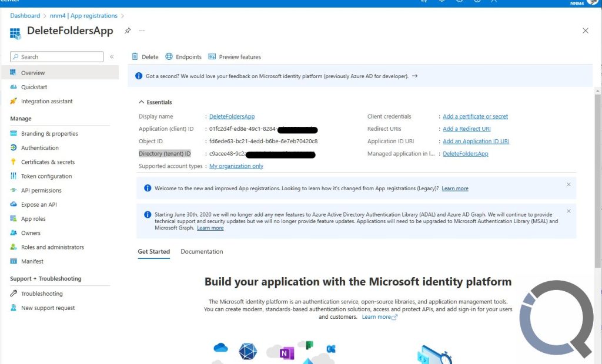The image size is (602, 364).
Task: Click the Expose an API cloud icon
Action: click(14, 204)
